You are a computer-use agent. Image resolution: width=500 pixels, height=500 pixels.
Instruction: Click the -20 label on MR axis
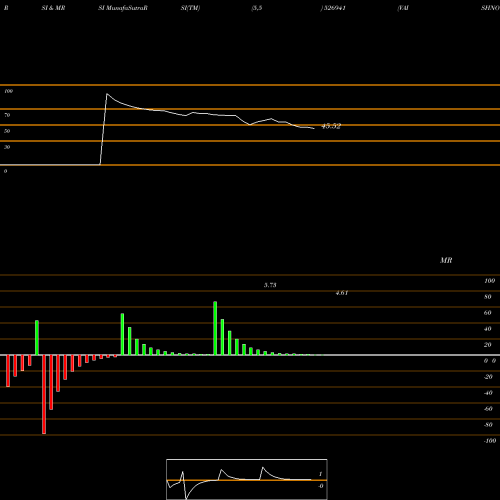[x=488, y=377]
